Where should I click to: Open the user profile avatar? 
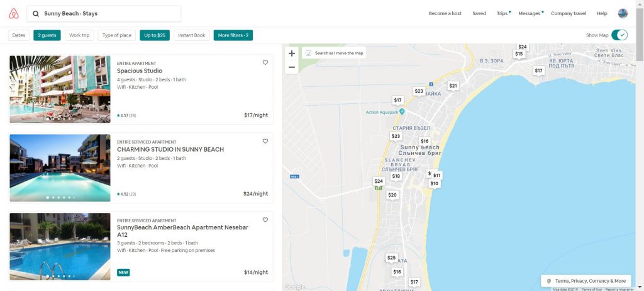[623, 13]
